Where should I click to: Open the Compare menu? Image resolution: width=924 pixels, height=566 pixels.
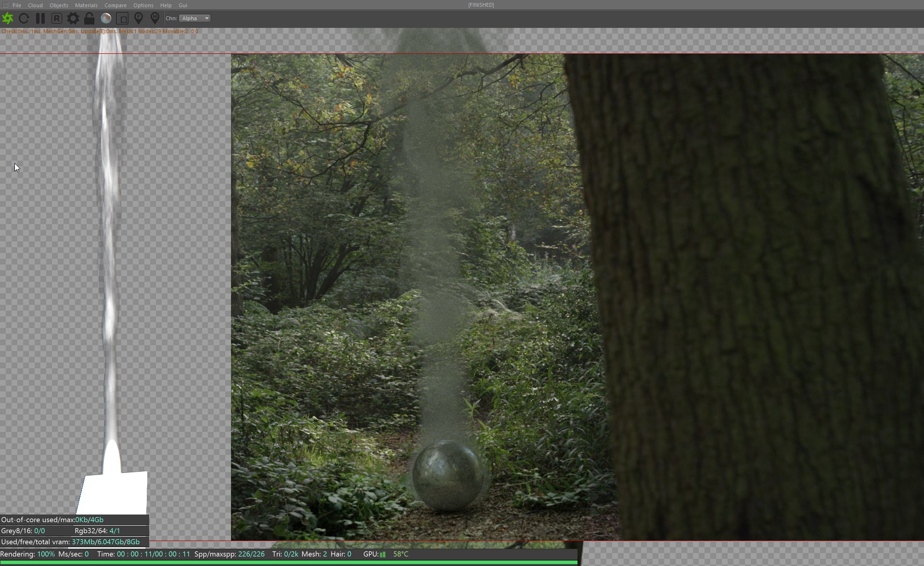pos(115,5)
